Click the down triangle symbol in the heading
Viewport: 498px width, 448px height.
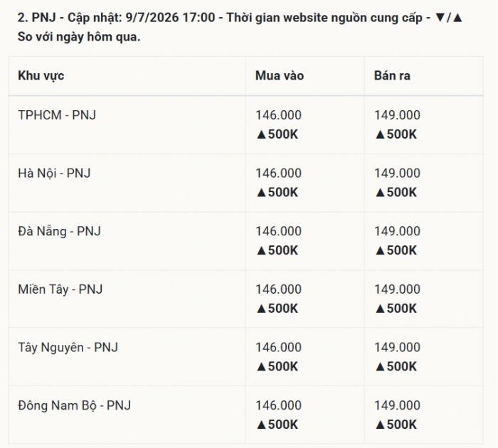(440, 18)
